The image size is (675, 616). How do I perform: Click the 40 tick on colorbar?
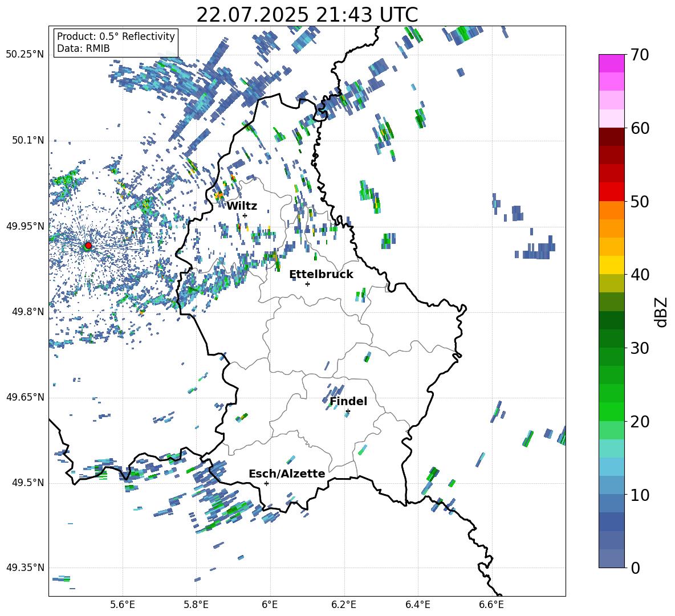[640, 275]
